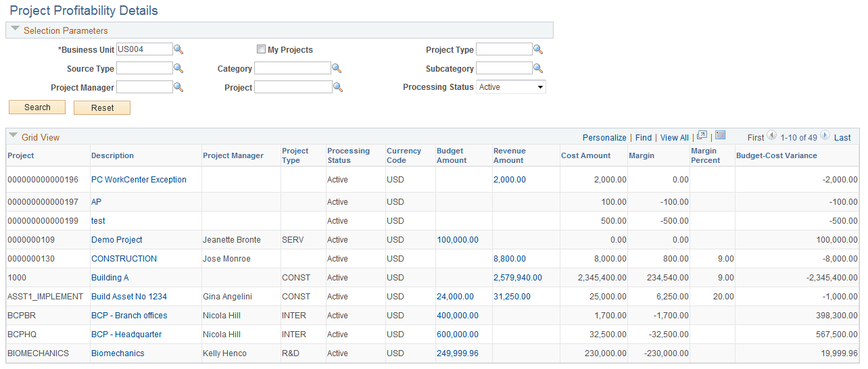This screenshot has height=369, width=868.
Task: Sort by the Margin Percent column header
Action: click(704, 155)
